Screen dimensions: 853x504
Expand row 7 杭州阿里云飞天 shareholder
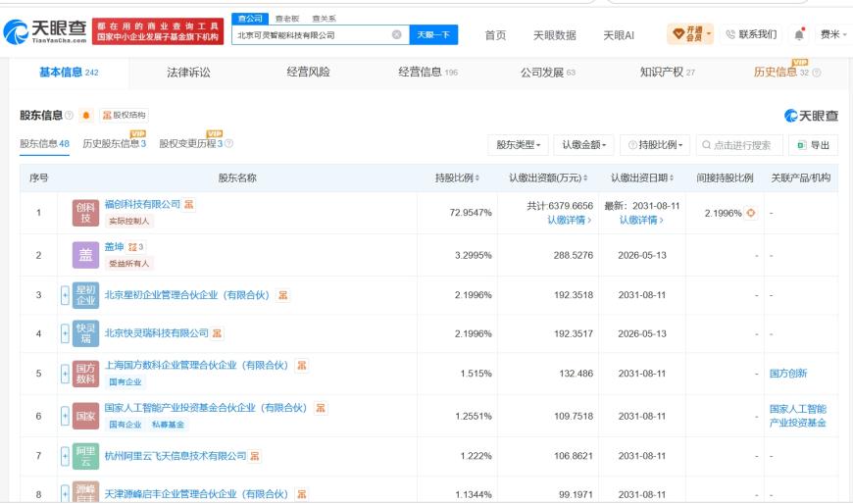65,456
